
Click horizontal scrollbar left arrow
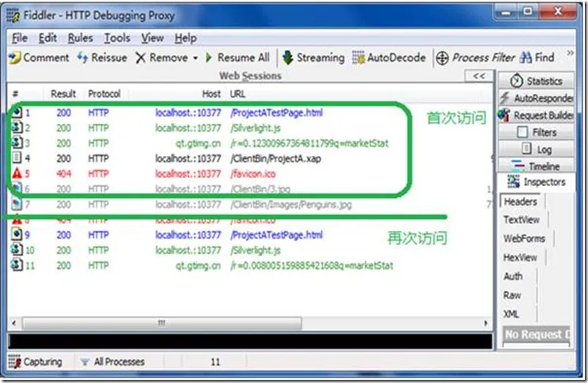tap(14, 323)
